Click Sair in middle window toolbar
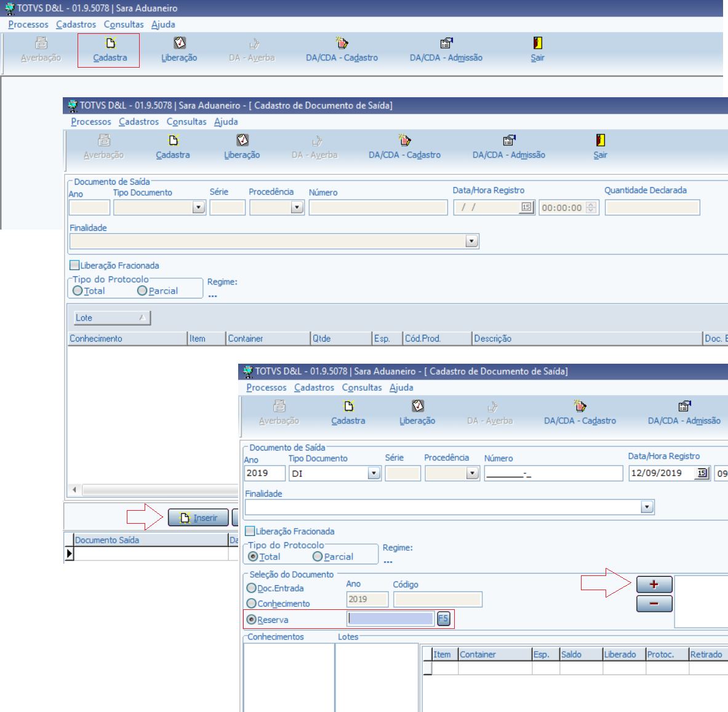This screenshot has height=712, width=728. click(601, 147)
